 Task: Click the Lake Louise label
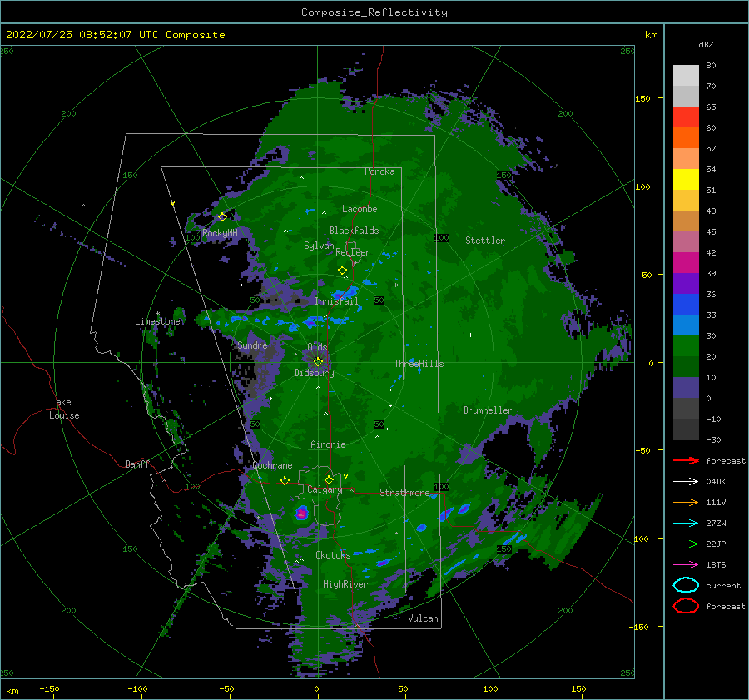[64, 409]
